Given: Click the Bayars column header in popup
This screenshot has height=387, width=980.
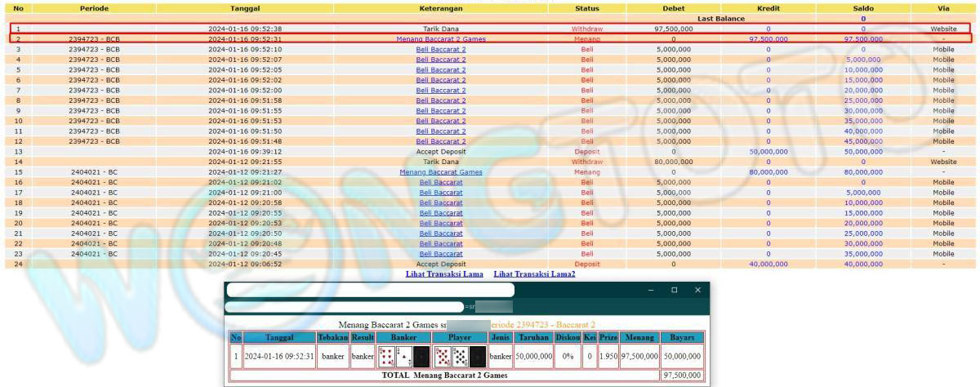Looking at the screenshot, I should [x=682, y=337].
